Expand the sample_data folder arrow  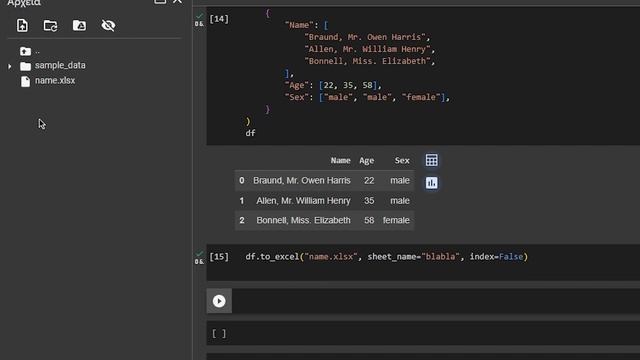[x=10, y=66]
